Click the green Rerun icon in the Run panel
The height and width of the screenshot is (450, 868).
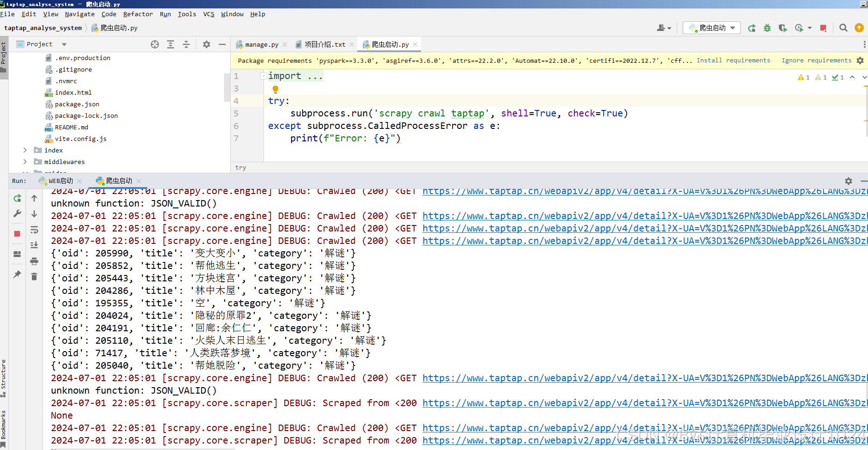(x=17, y=198)
